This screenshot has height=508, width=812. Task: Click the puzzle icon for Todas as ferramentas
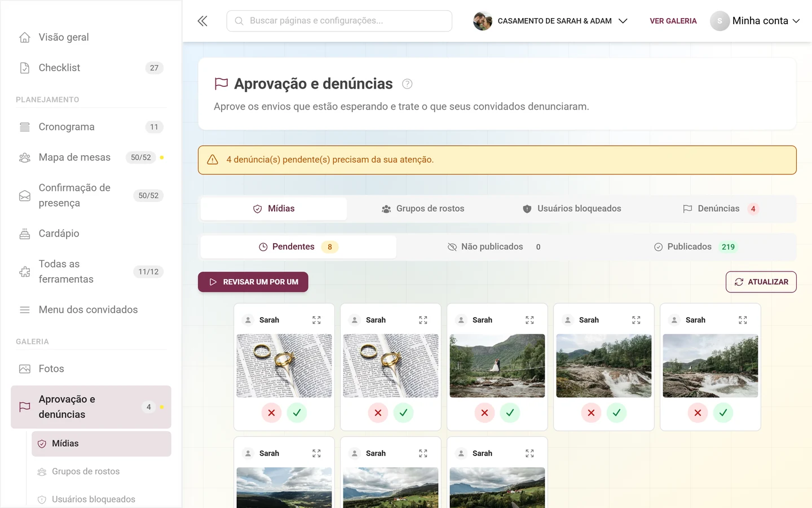coord(25,271)
